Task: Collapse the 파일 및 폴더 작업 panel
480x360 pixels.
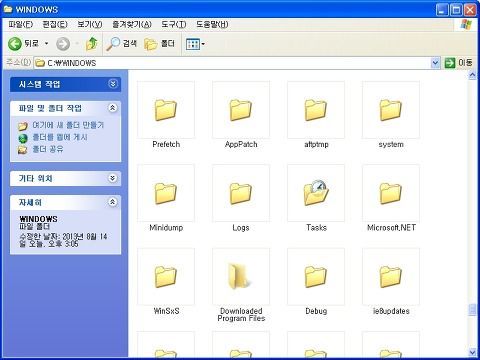Action: pos(113,108)
